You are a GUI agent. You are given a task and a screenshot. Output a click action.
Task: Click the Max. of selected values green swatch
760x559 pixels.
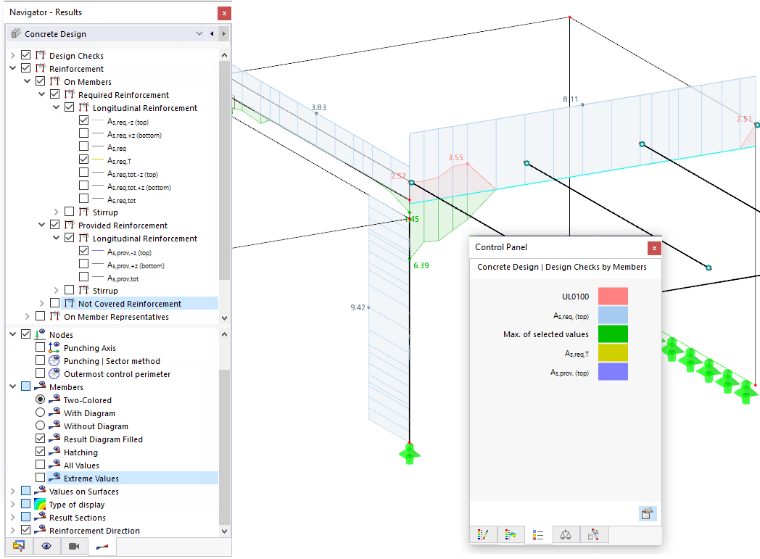(x=613, y=334)
